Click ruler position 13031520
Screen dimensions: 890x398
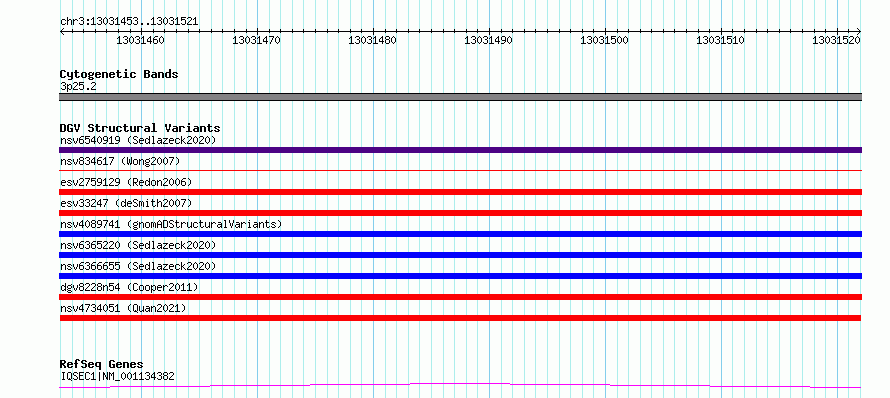coord(837,40)
